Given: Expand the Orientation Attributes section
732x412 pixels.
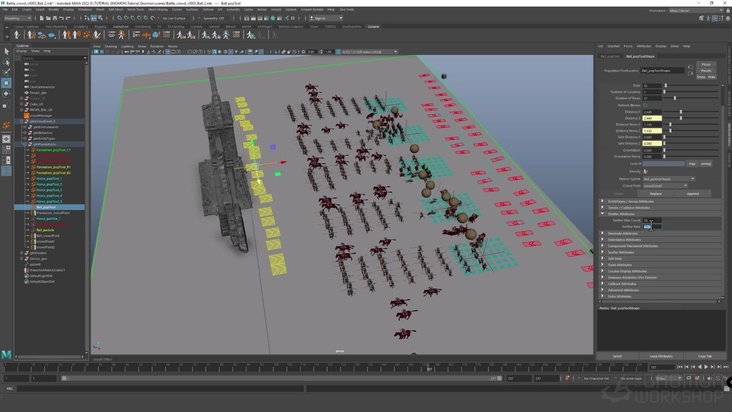Looking at the screenshot, I should tap(623, 239).
